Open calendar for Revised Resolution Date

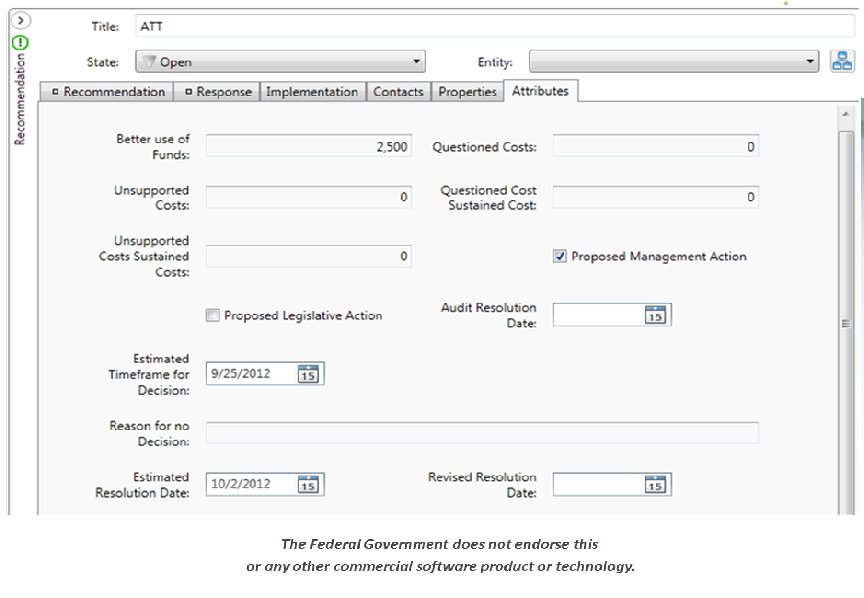(655, 484)
